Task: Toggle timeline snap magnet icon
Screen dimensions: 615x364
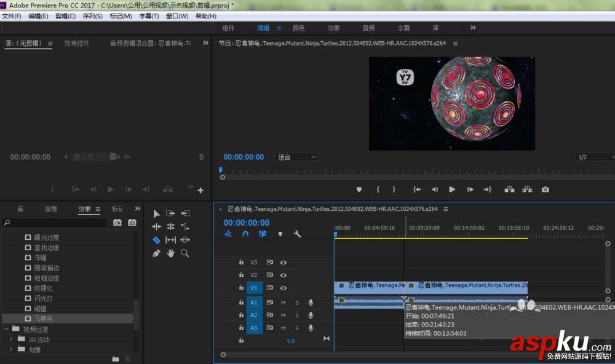Action: [245, 234]
